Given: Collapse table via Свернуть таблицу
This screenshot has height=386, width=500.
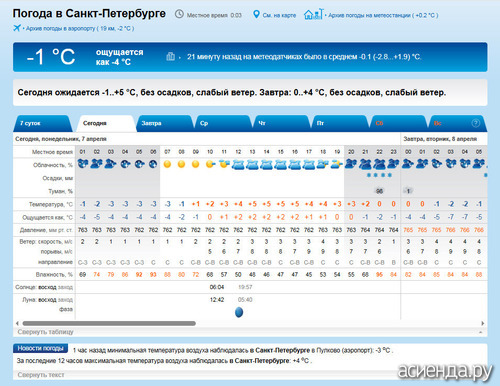Looking at the screenshot, I should tap(45, 332).
